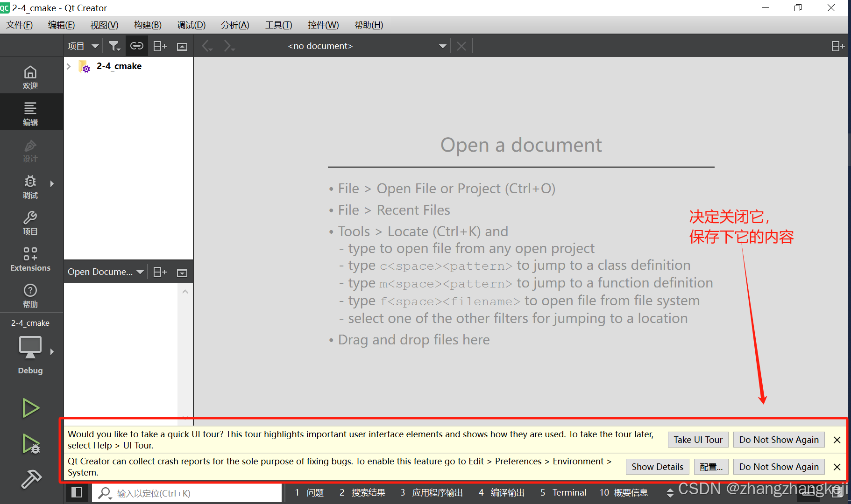This screenshot has height=504, width=851.
Task: Expand the 2-4_cmake project tree
Action: (x=69, y=66)
